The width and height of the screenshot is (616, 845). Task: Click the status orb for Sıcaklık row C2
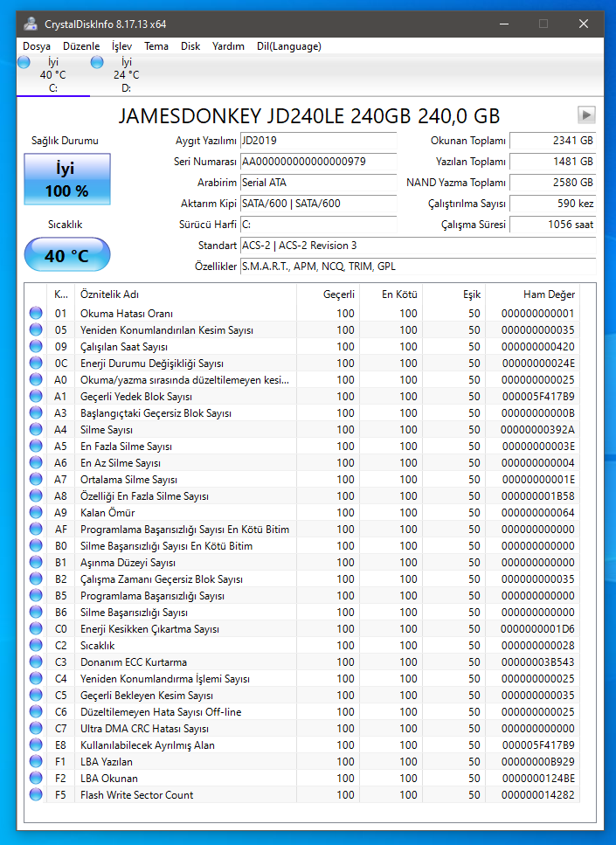36,645
